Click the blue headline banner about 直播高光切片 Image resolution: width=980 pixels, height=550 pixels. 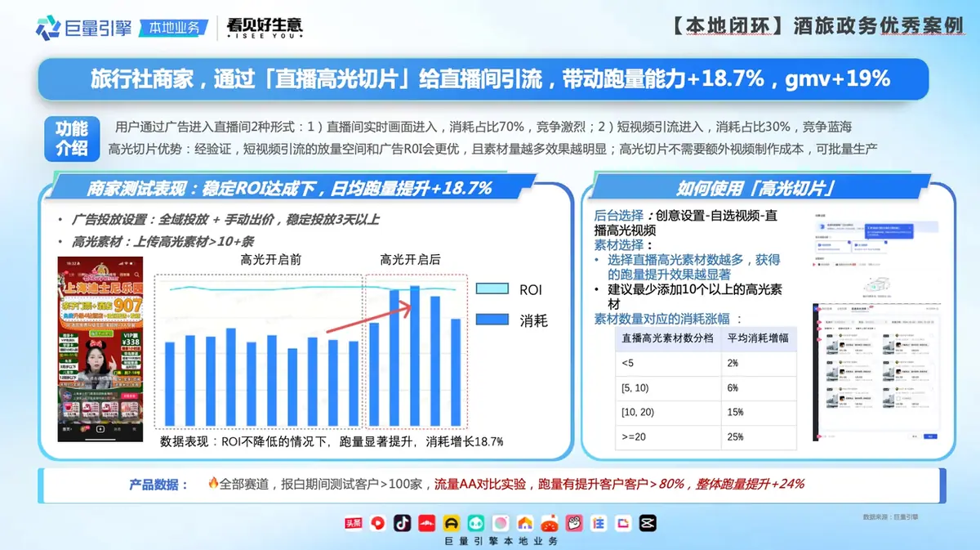tap(482, 79)
